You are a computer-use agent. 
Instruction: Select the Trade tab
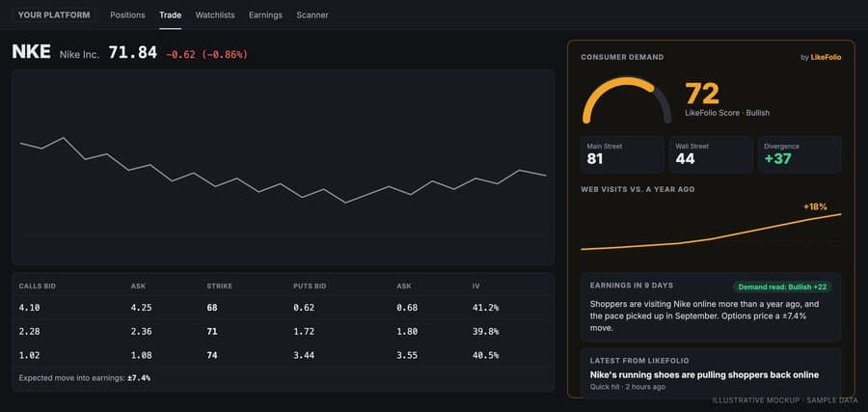(x=170, y=14)
